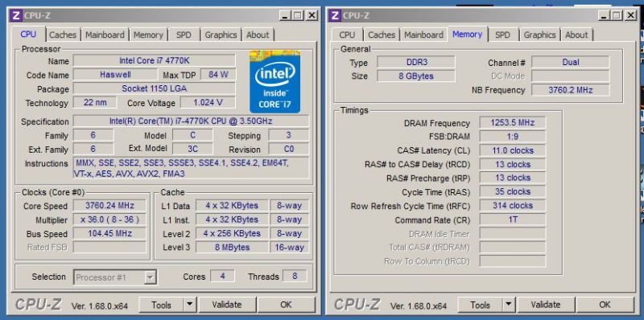
Task: Minimize the right CPU-Z window
Action: tap(604, 15)
